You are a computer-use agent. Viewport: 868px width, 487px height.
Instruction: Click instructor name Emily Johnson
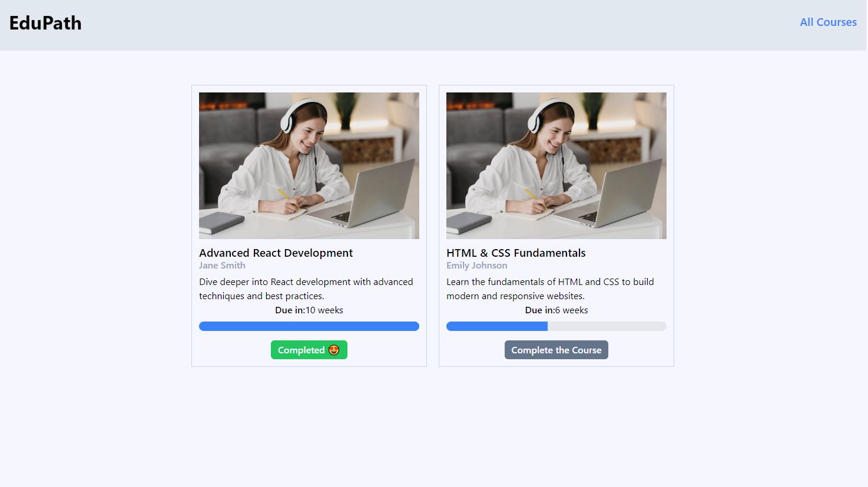click(x=477, y=266)
